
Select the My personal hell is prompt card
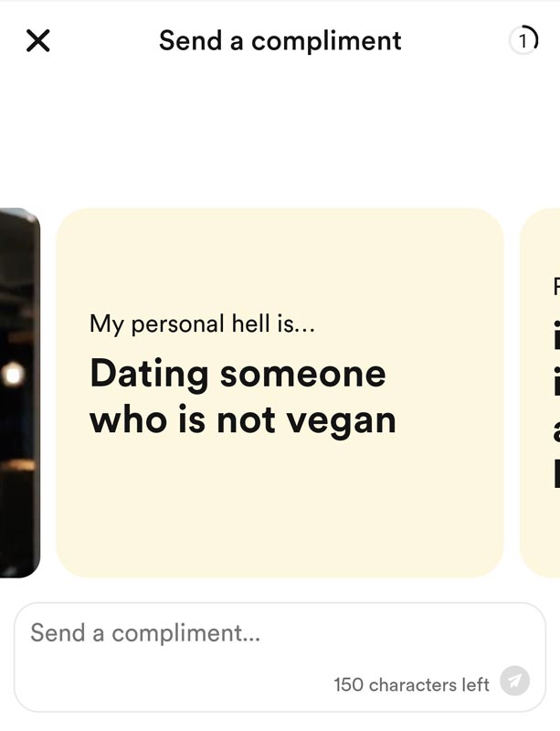click(280, 393)
